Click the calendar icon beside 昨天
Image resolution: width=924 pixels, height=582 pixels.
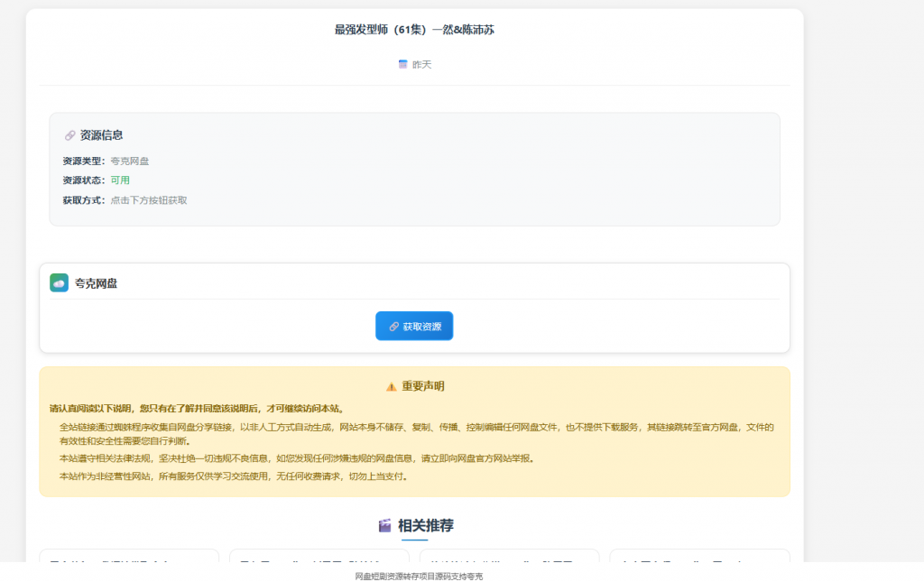403,64
